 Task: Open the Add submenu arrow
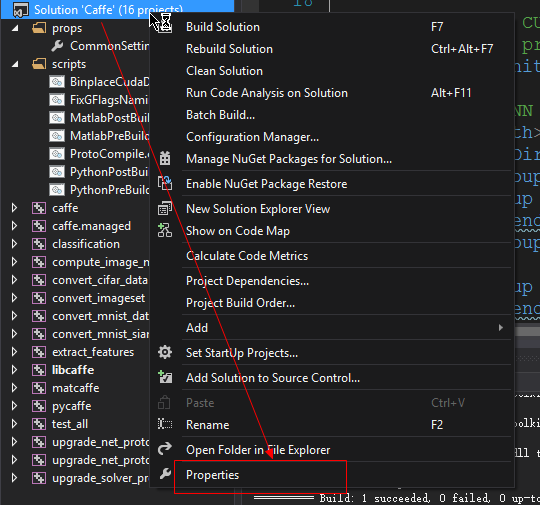(x=501, y=327)
